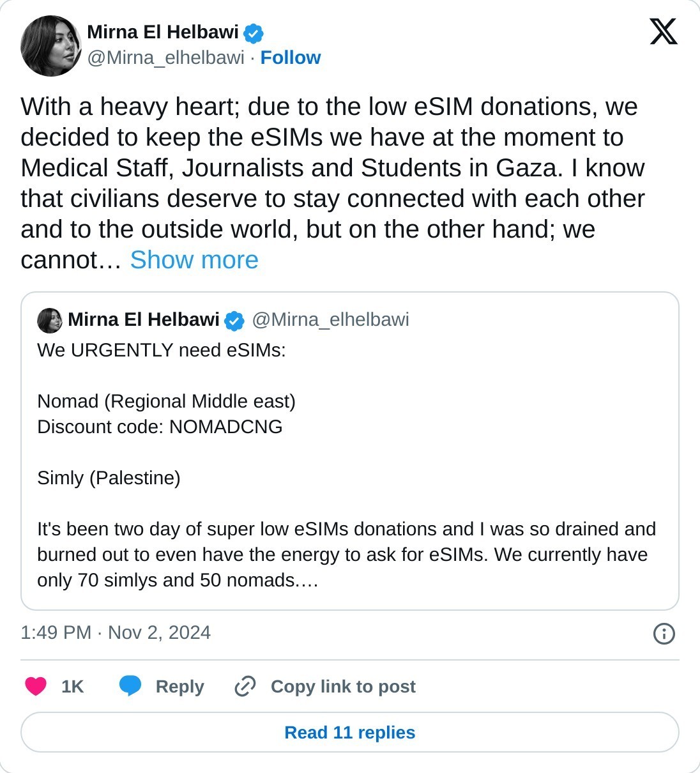Viewport: 700px width, 773px height.
Task: Open the quoted tweet about urgent eSIMs
Action: click(350, 451)
